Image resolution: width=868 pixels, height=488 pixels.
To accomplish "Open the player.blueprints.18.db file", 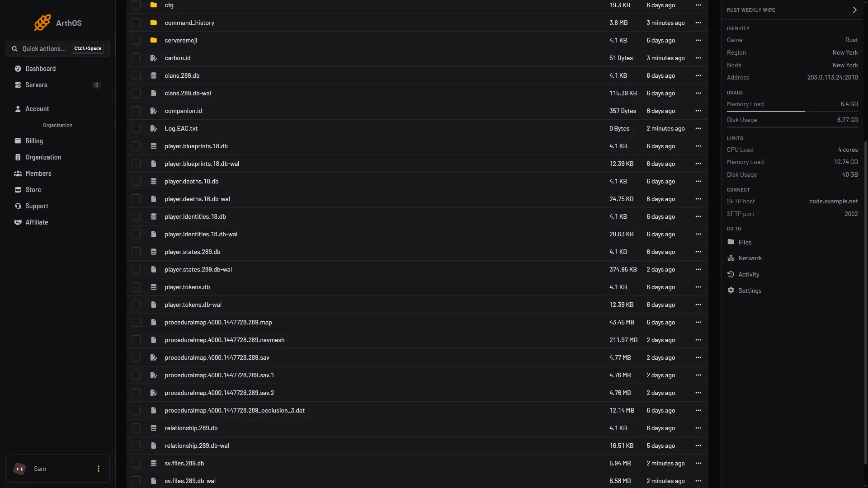I will pos(196,146).
